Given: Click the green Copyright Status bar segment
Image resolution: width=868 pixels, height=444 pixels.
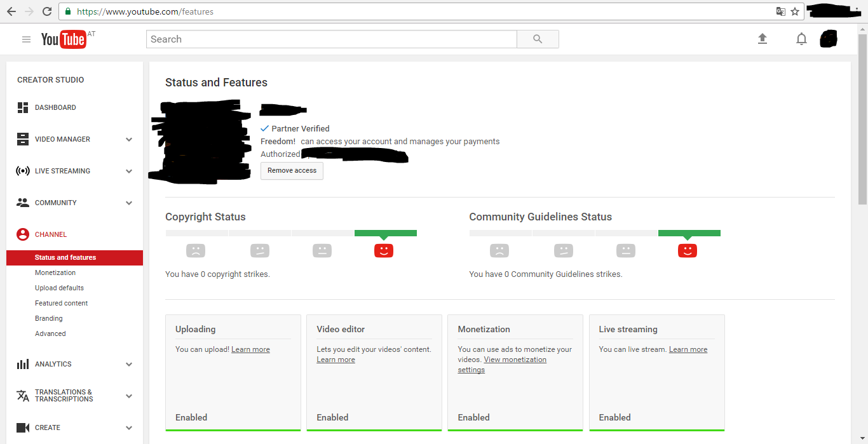Looking at the screenshot, I should point(386,233).
